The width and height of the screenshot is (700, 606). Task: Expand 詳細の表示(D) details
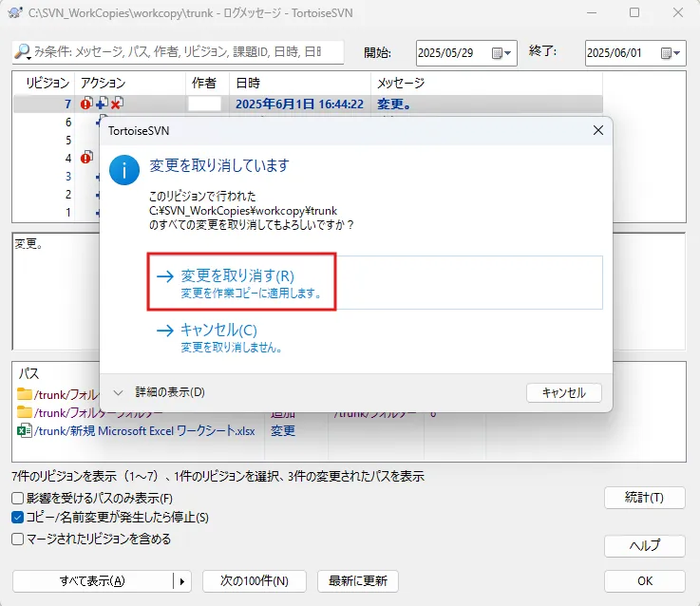118,392
